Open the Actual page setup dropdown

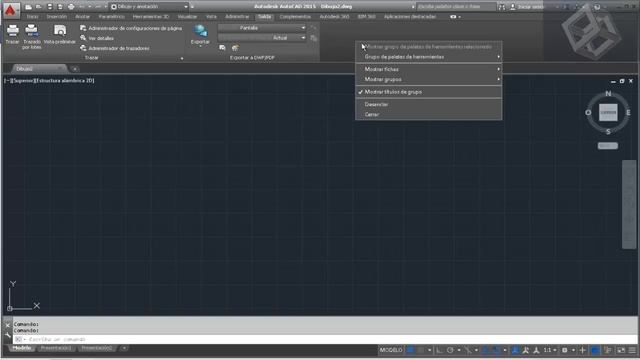[262, 38]
